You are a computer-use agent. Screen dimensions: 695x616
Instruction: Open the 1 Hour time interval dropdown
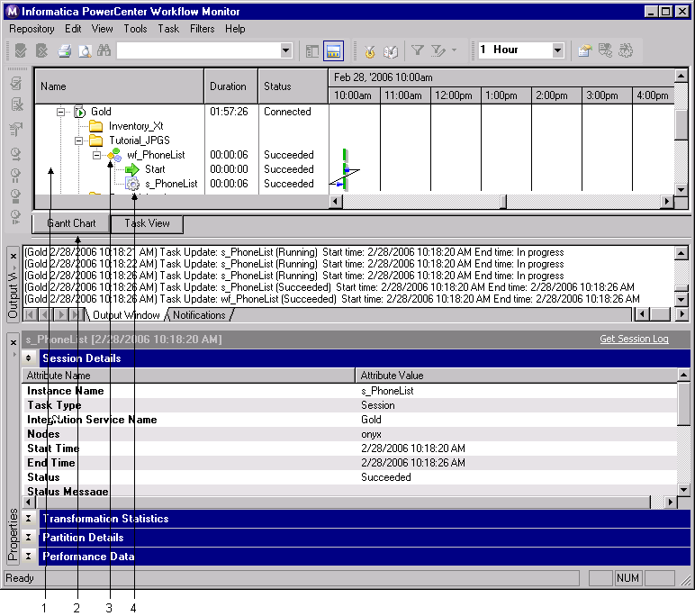coord(557,50)
